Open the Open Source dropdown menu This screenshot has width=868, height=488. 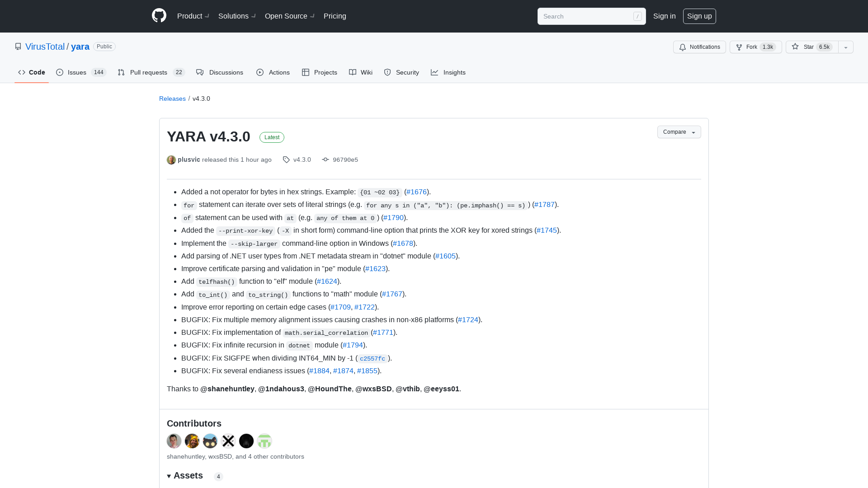coord(290,16)
